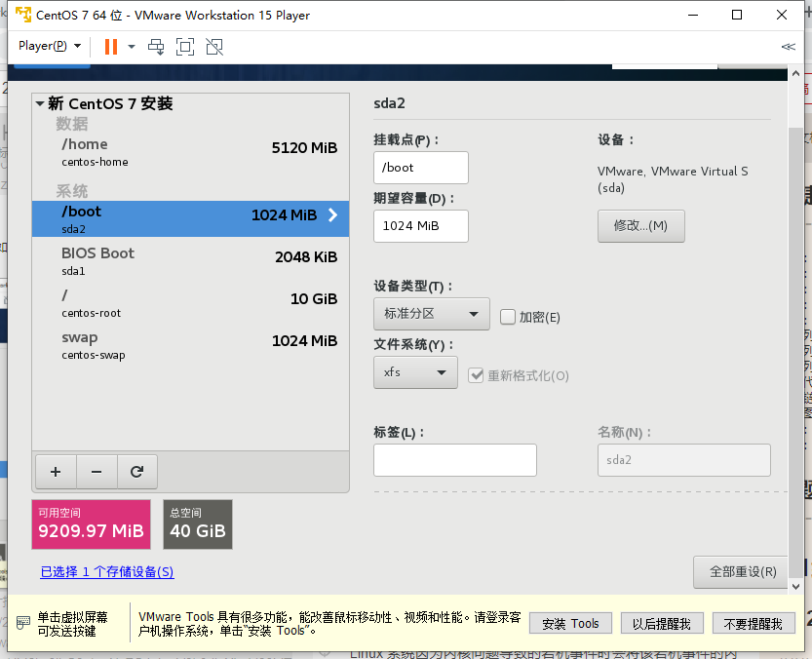812x659 pixels.
Task: Select the /boot sda2 partition row
Action: (x=191, y=219)
